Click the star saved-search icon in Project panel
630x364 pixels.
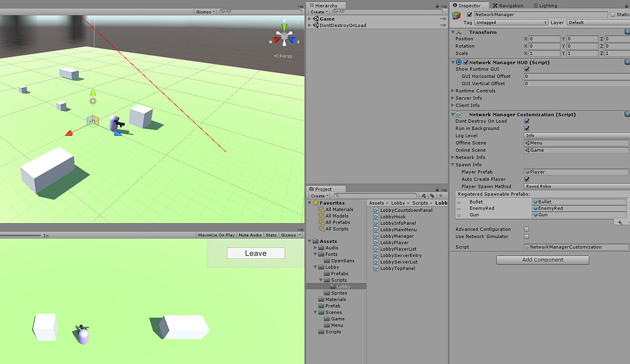(x=441, y=196)
